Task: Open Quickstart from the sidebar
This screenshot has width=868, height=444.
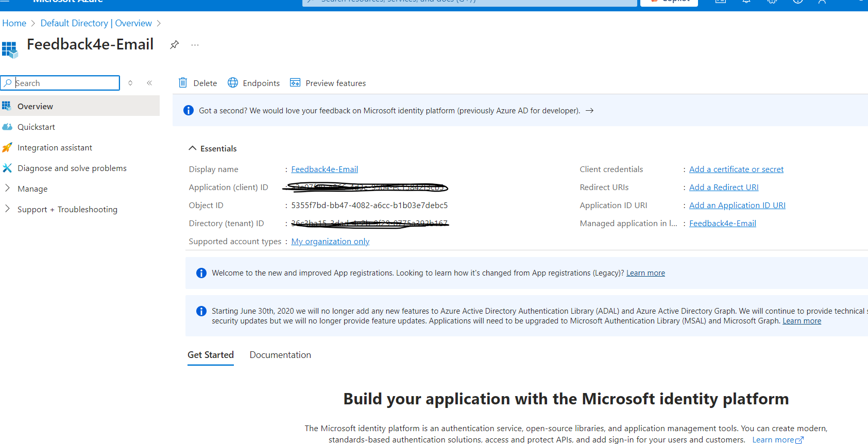Action: pyautogui.click(x=36, y=127)
